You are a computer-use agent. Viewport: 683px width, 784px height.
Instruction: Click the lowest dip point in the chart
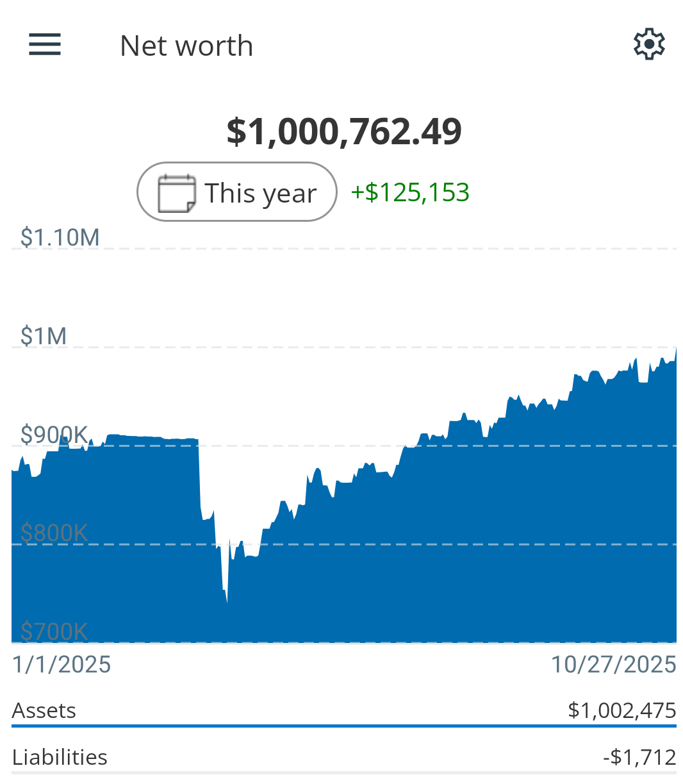(227, 601)
